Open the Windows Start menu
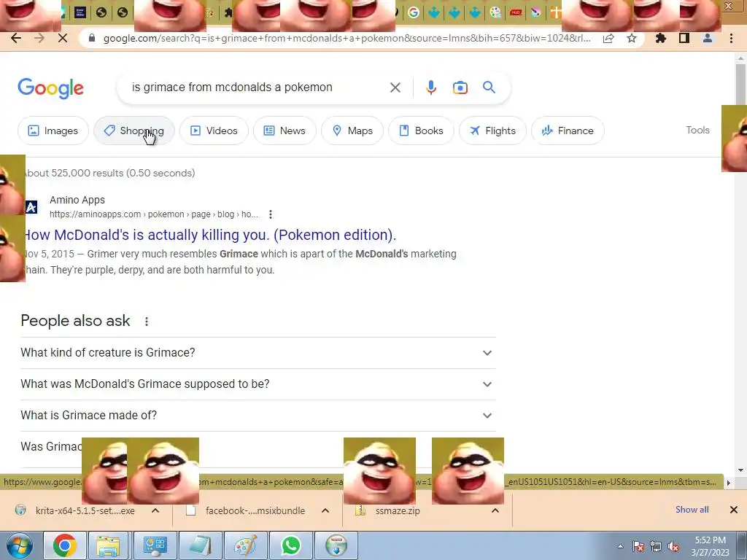 pos(19,545)
